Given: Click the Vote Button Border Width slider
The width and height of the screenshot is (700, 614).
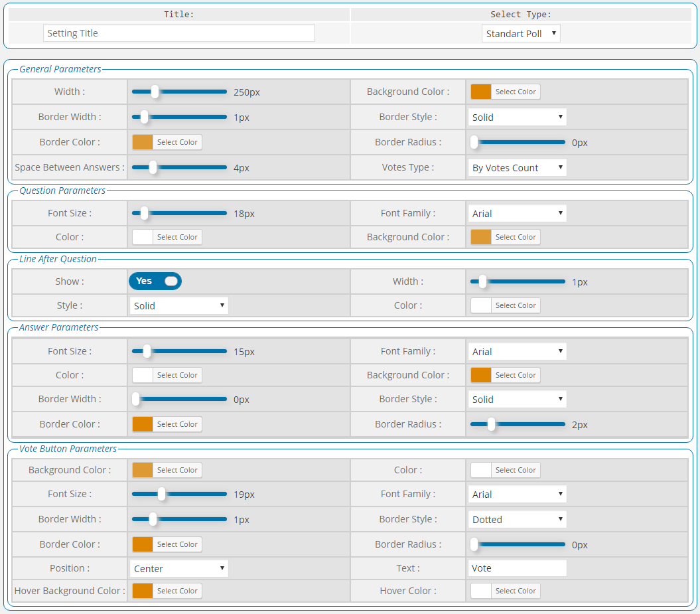Looking at the screenshot, I should (x=179, y=519).
